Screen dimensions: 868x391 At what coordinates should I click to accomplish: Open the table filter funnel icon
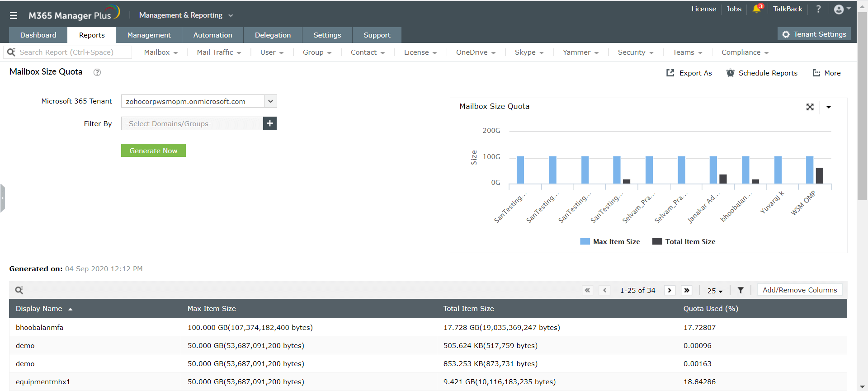point(741,290)
